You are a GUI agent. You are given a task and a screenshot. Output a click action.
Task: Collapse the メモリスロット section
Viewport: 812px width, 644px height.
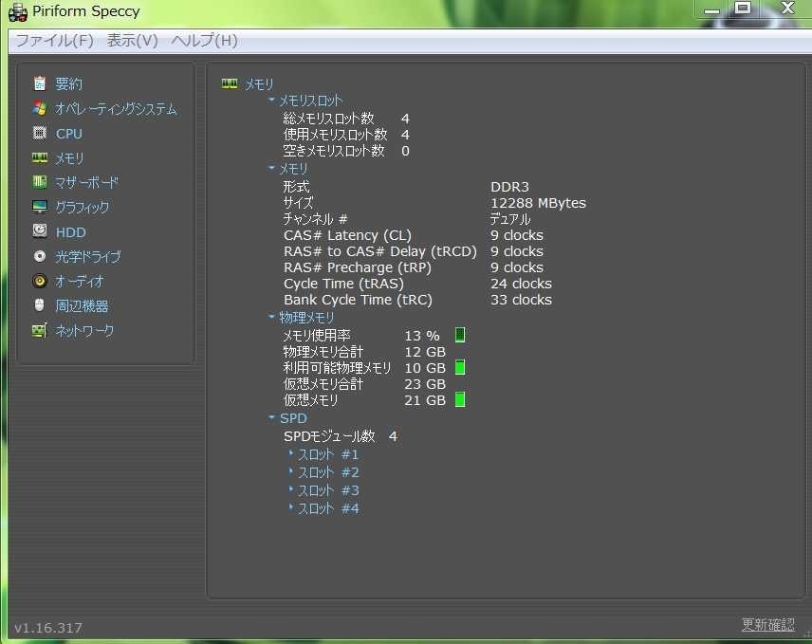point(272,100)
